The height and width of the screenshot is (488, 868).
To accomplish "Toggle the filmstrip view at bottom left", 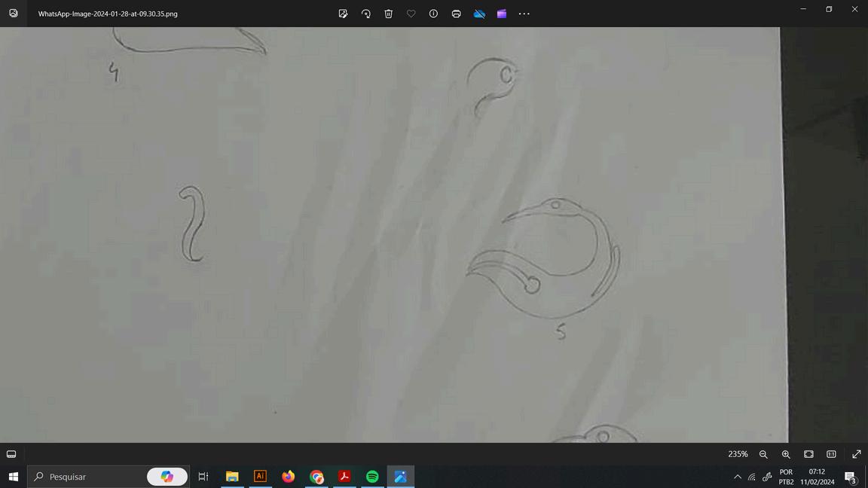I will click(x=11, y=454).
